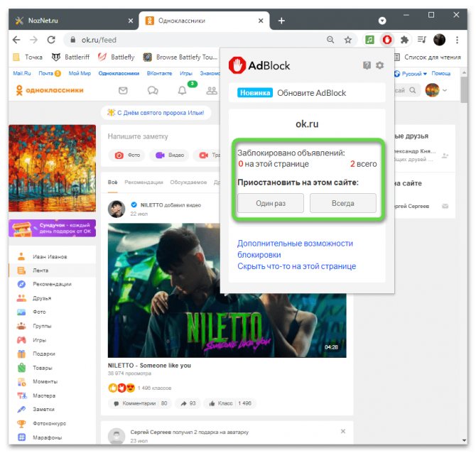This screenshot has height=453, width=476.
Task: Select the Обсуждаемое feed tab
Action: tap(188, 182)
